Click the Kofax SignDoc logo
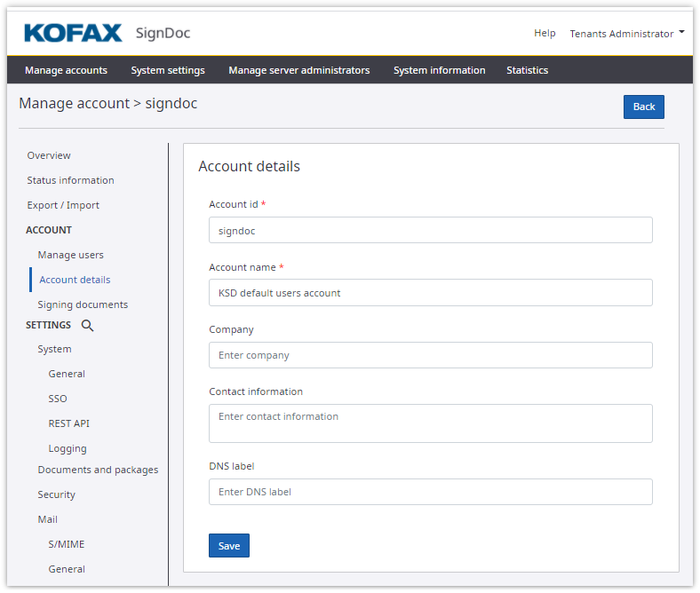Screen dimensions: 700x593 pyautogui.click(x=107, y=34)
